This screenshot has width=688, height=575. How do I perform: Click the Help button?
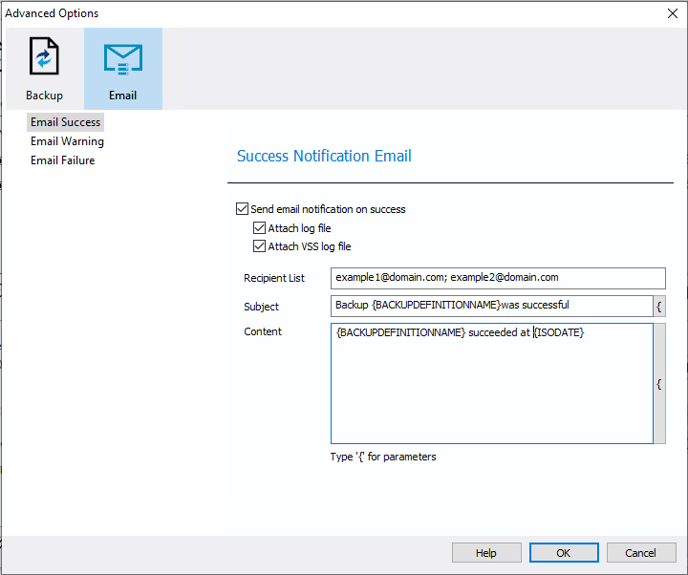point(487,553)
